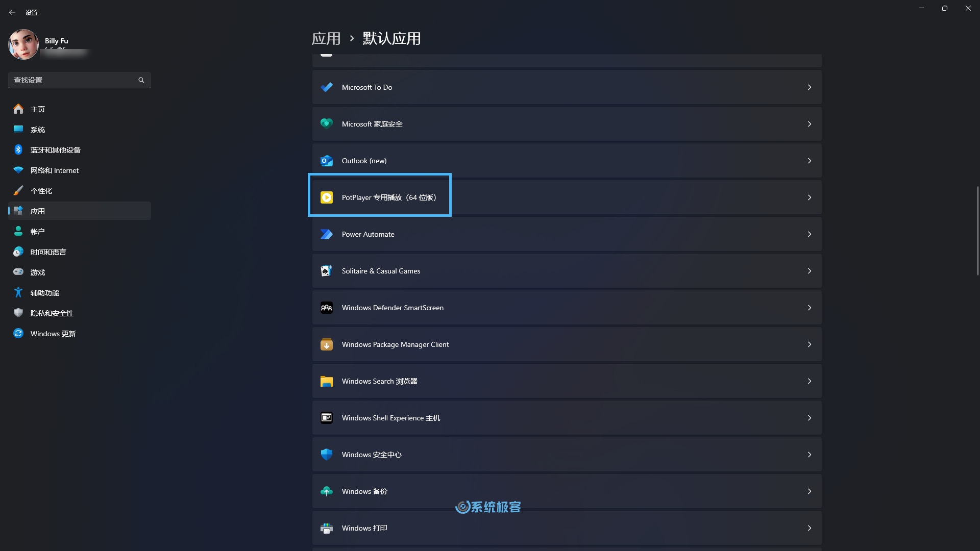
Task: Open PotPlayer 专用播放 64位版 settings
Action: [x=567, y=197]
